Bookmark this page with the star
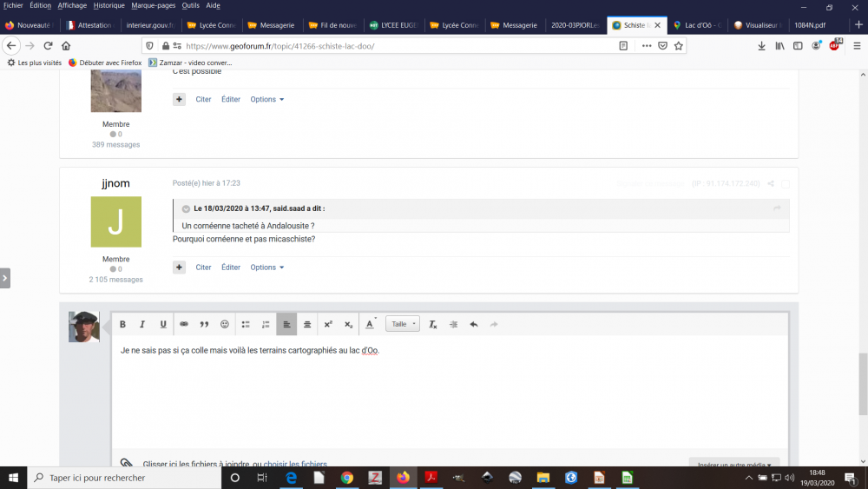This screenshot has height=489, width=868. (679, 46)
